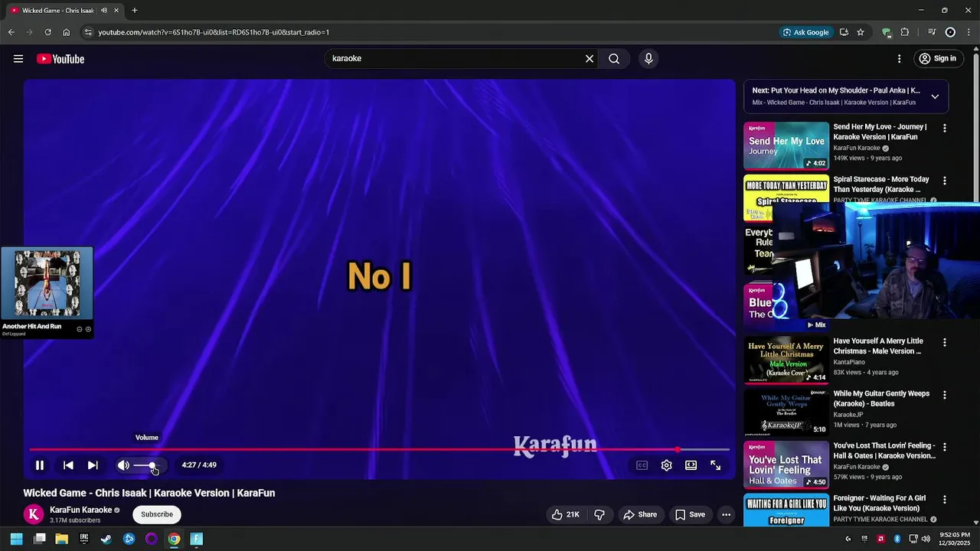980x551 pixels.
Task: Open Send Her My Love video title
Action: [x=880, y=132]
